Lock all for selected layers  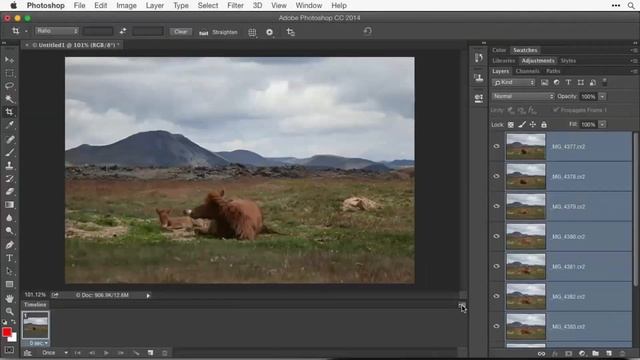(x=544, y=124)
